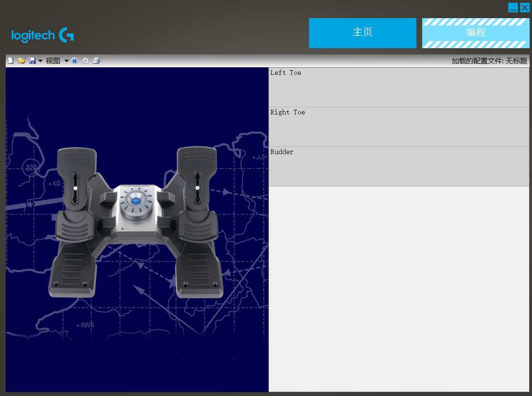The width and height of the screenshot is (532, 396).
Task: Click the globe icon on the toolbar
Action: pyautogui.click(x=75, y=61)
